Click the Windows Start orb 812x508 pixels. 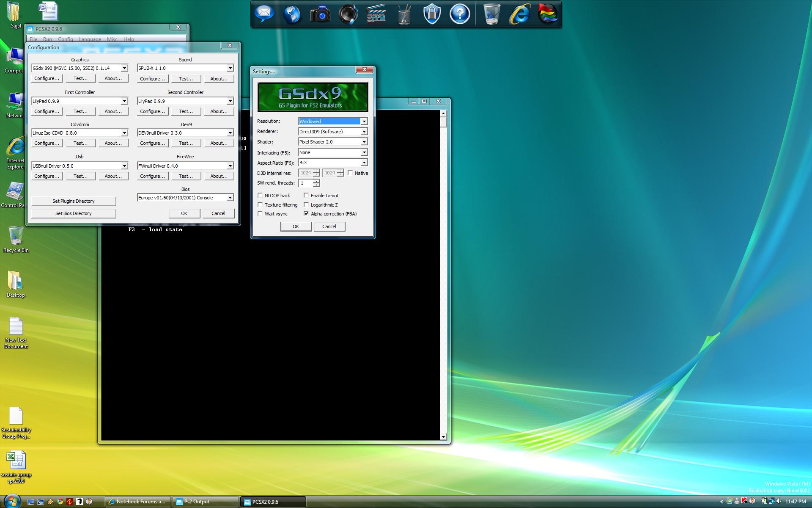11,501
